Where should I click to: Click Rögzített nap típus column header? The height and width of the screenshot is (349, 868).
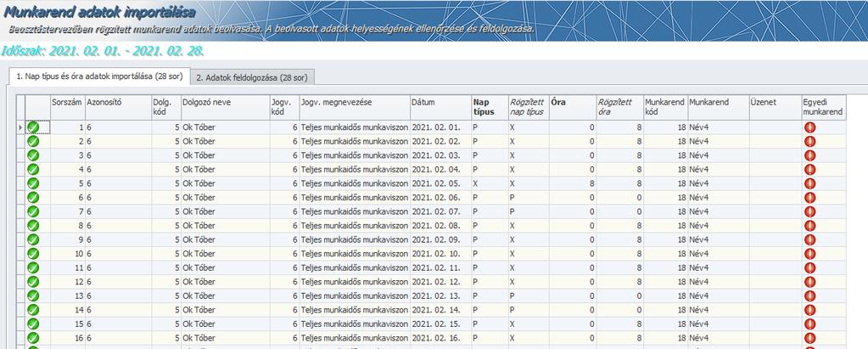[x=529, y=108]
